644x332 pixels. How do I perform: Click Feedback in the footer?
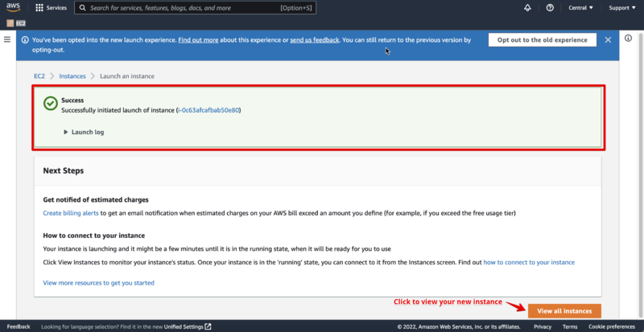coord(19,326)
